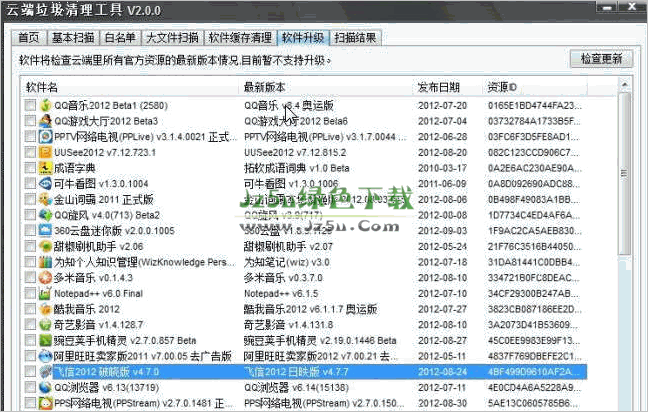This screenshot has height=412, width=648.
Task: Click the 酷我音乐2012 v6.1.1.7 奥运版 cell
Action: click(x=310, y=309)
